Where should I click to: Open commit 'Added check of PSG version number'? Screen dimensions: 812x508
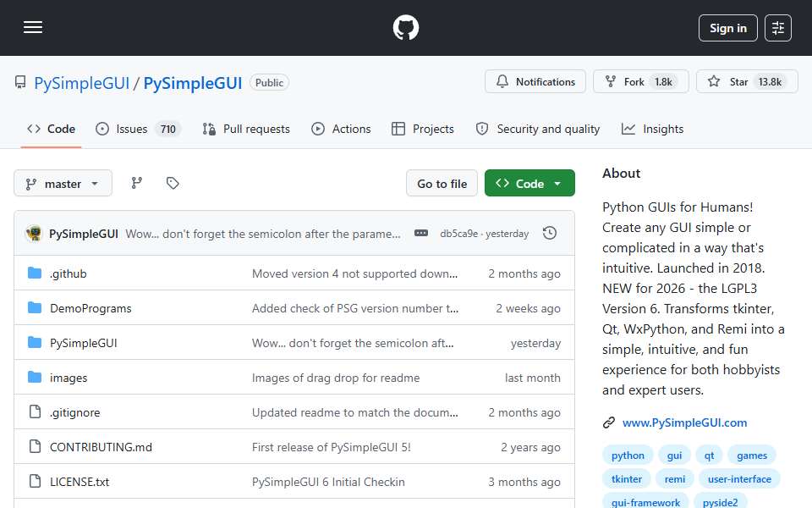click(x=355, y=308)
